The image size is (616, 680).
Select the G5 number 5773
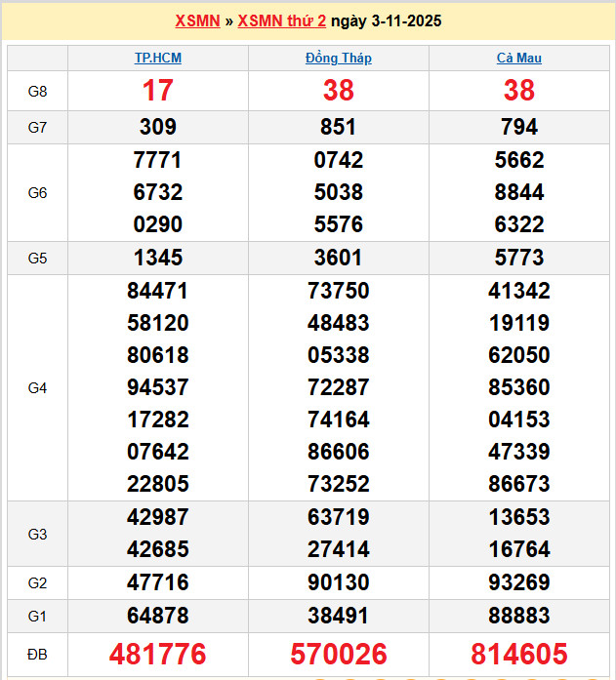tap(518, 258)
